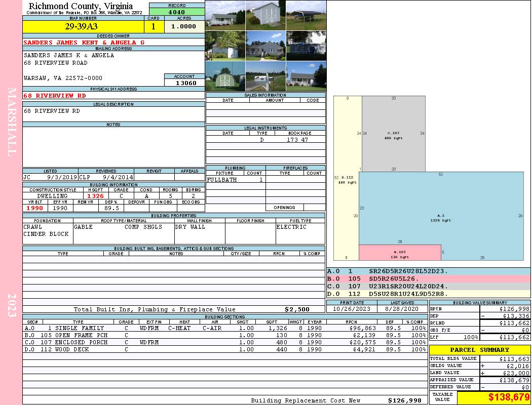Click wood deck RPCN $4,921
This screenshot has width=532, height=405.
(x=364, y=349)
